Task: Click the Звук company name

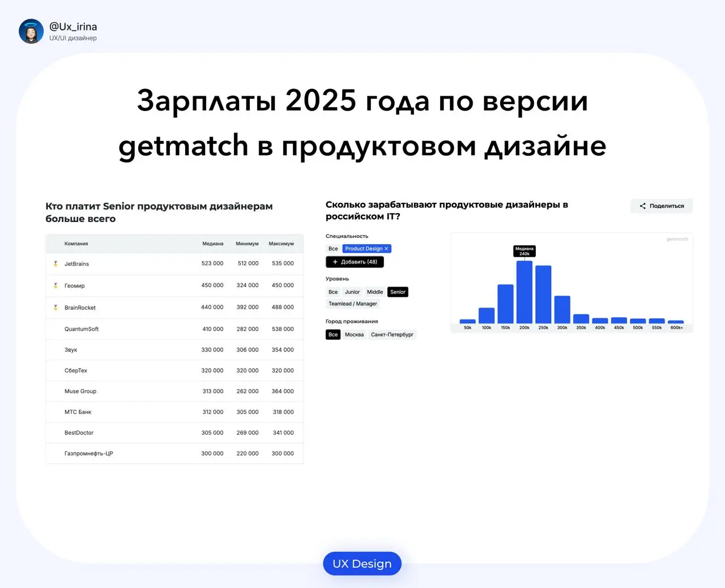Action: point(71,350)
